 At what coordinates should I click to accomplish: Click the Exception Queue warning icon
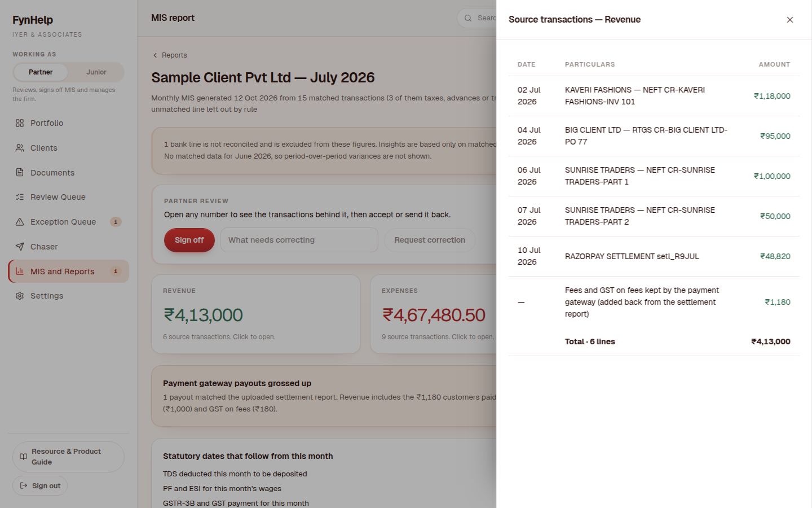[x=20, y=222]
